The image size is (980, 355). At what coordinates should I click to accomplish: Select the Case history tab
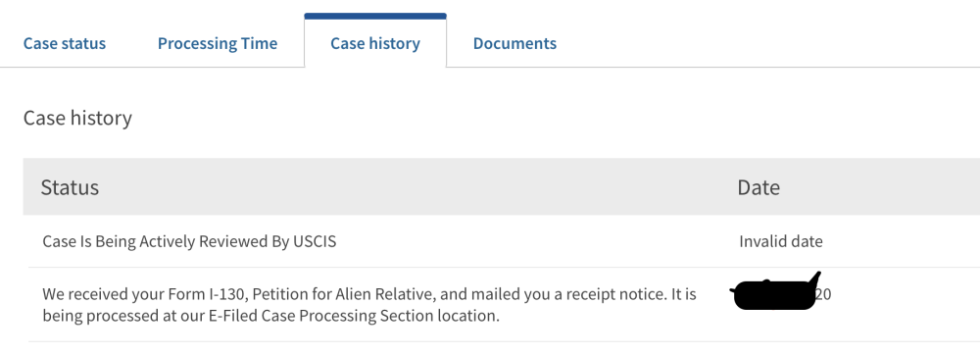coord(375,42)
